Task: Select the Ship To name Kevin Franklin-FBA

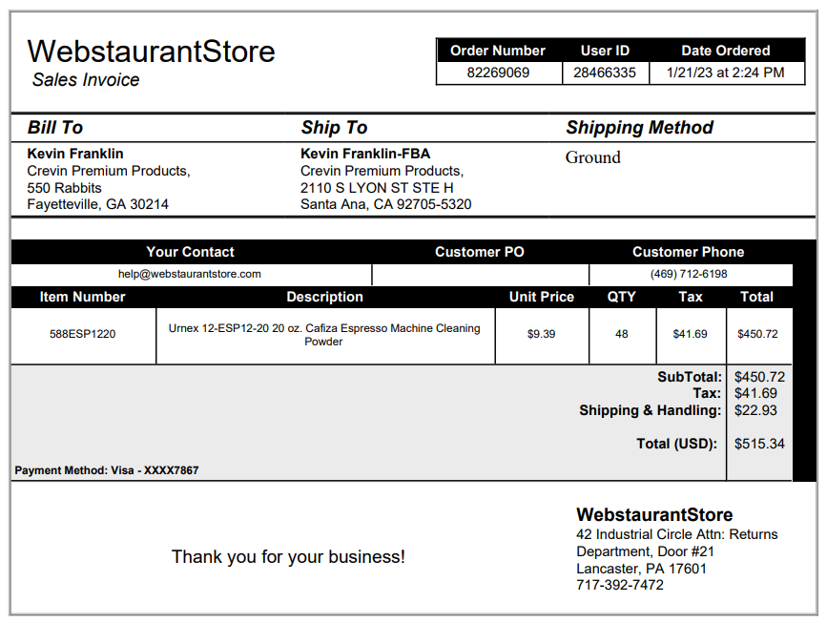Action: [365, 154]
